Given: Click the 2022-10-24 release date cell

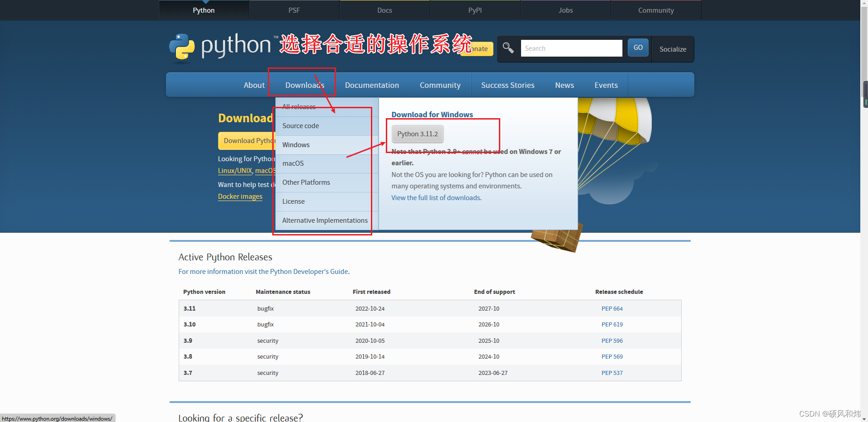Looking at the screenshot, I should (370, 309).
